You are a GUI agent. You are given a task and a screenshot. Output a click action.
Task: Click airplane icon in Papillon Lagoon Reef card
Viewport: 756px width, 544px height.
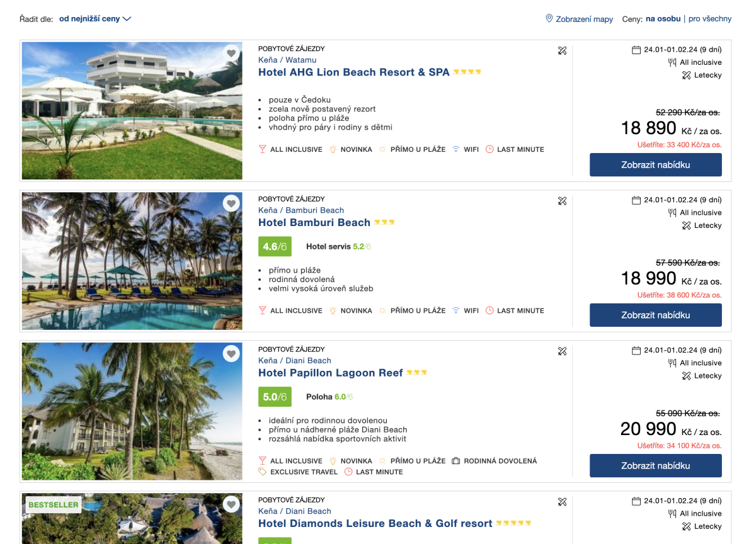(x=563, y=351)
